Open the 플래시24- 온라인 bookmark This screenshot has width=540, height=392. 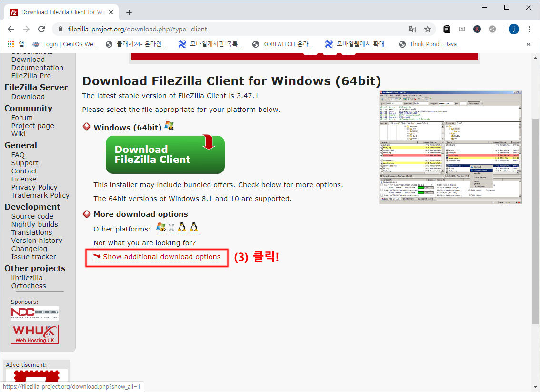click(x=136, y=44)
